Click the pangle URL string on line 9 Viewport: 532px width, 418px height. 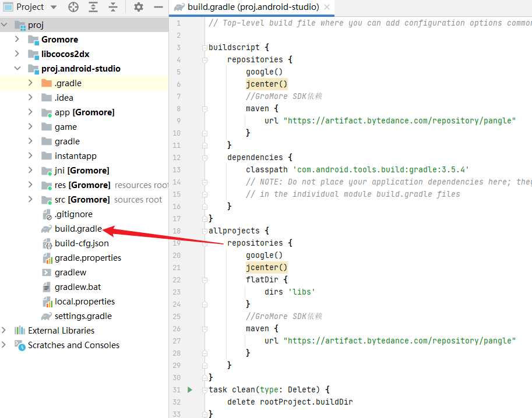click(400, 121)
